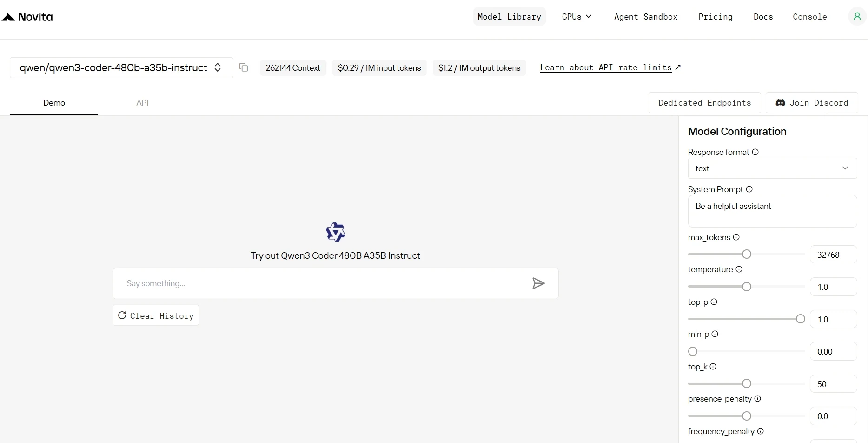Image resolution: width=868 pixels, height=443 pixels.
Task: Click the max_tokens value field
Action: pyautogui.click(x=833, y=255)
